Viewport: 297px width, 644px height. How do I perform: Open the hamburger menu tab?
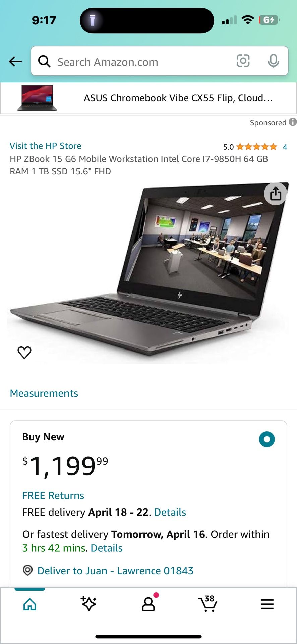click(267, 604)
